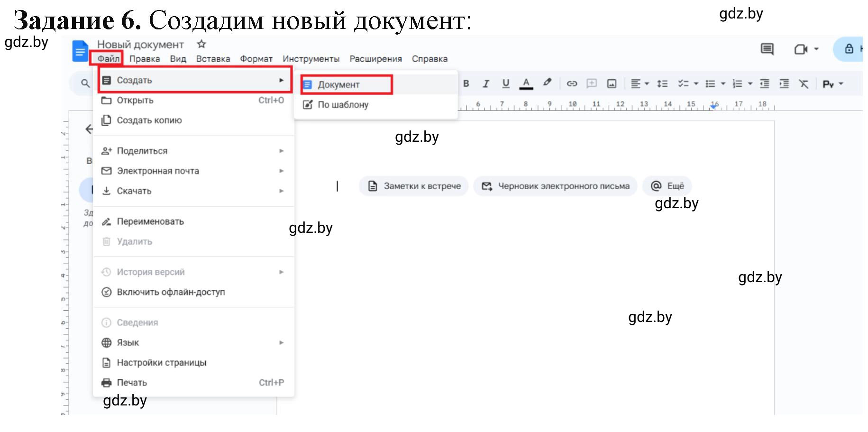
Task: Expand the bulleted list options arrow
Action: click(723, 84)
